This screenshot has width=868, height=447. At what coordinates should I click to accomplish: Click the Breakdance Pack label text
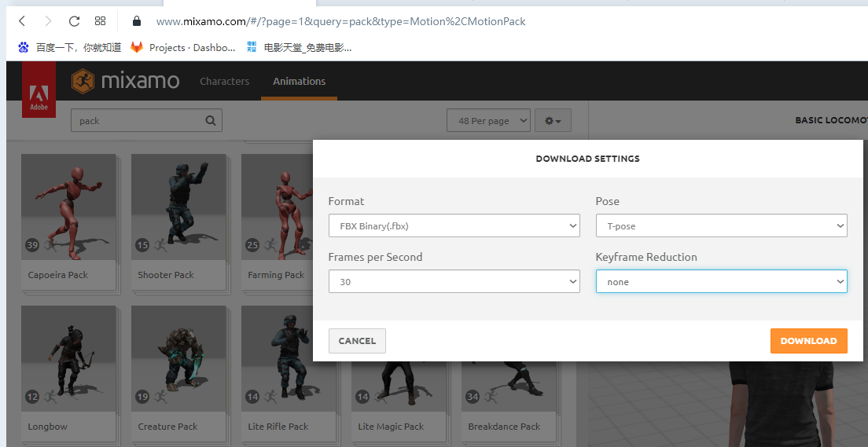504,427
